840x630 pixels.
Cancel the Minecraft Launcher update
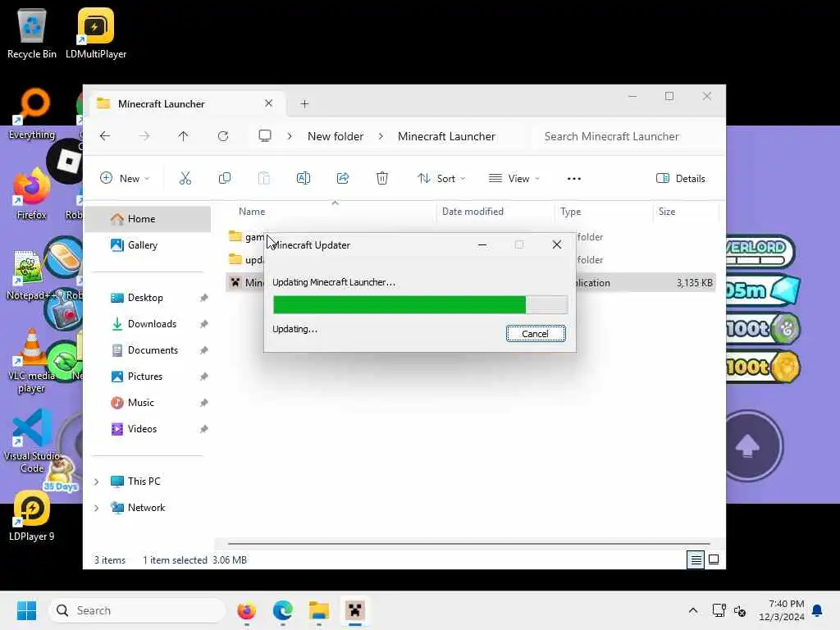coord(535,334)
